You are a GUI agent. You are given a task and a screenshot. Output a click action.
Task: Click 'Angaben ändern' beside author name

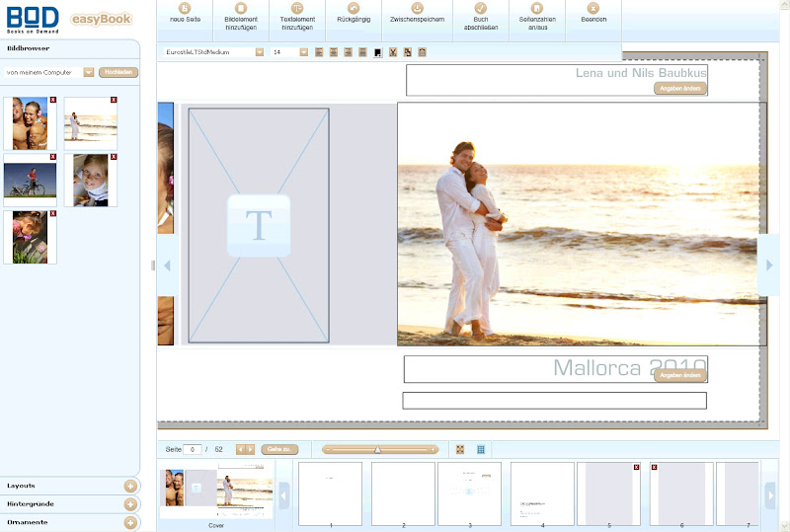pos(680,89)
